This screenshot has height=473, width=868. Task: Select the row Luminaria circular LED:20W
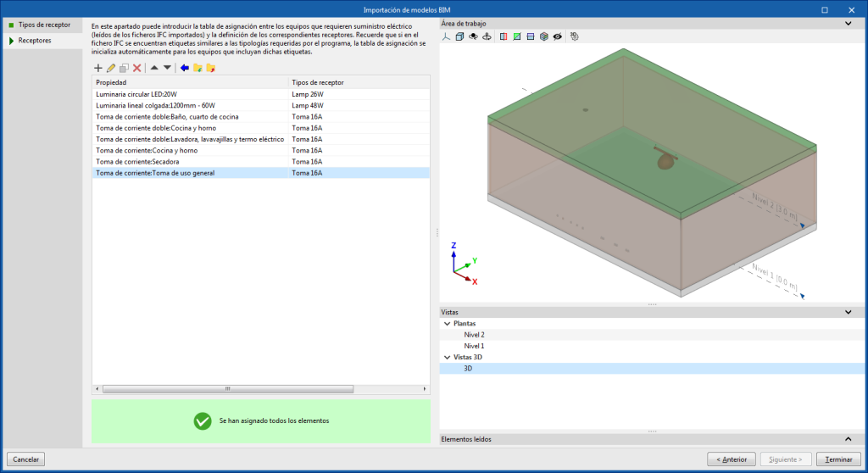261,94
